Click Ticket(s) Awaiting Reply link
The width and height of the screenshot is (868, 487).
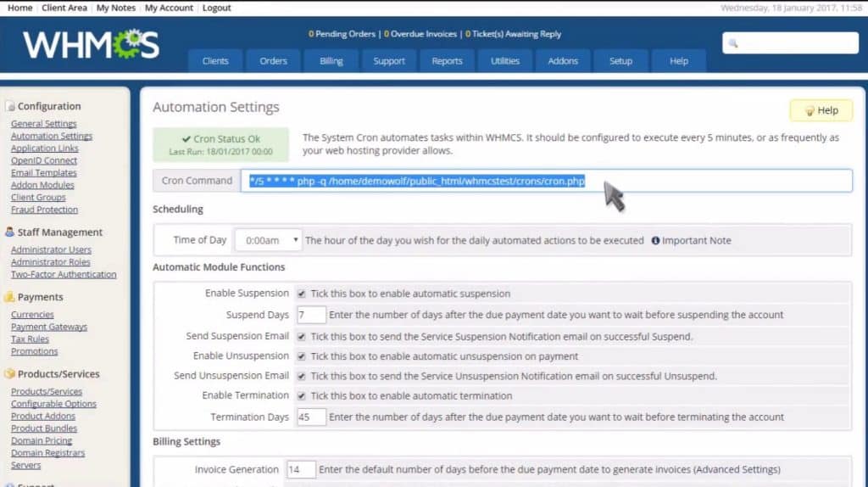pyautogui.click(x=513, y=34)
